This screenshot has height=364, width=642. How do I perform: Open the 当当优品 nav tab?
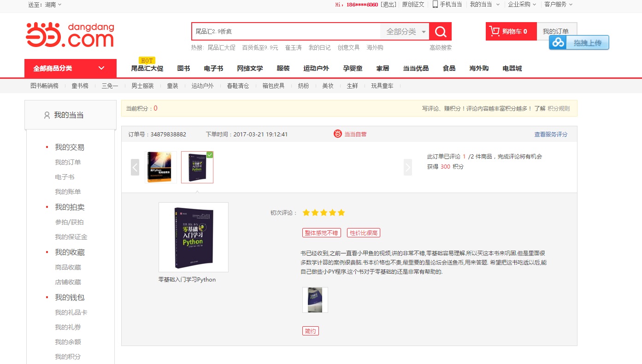pos(416,68)
